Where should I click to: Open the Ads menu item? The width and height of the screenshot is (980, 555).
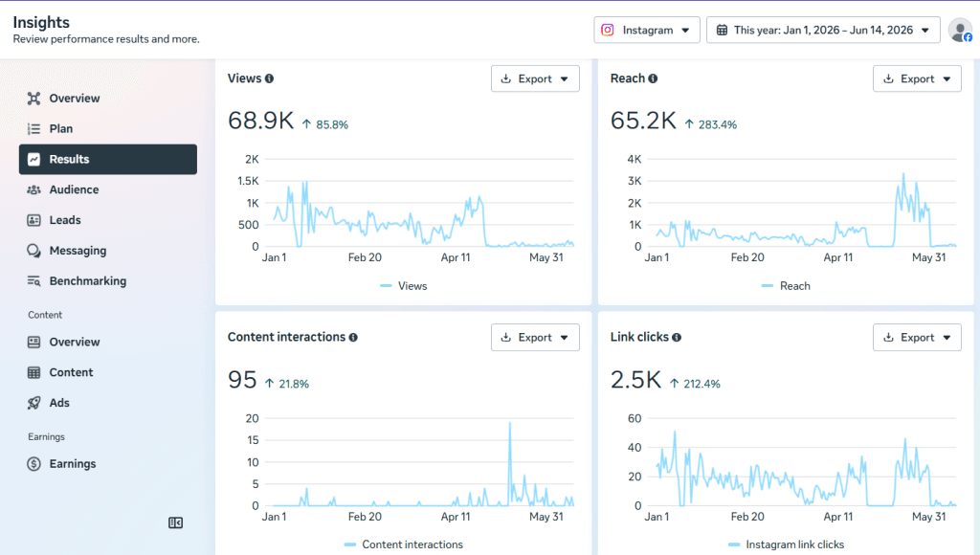108,403
